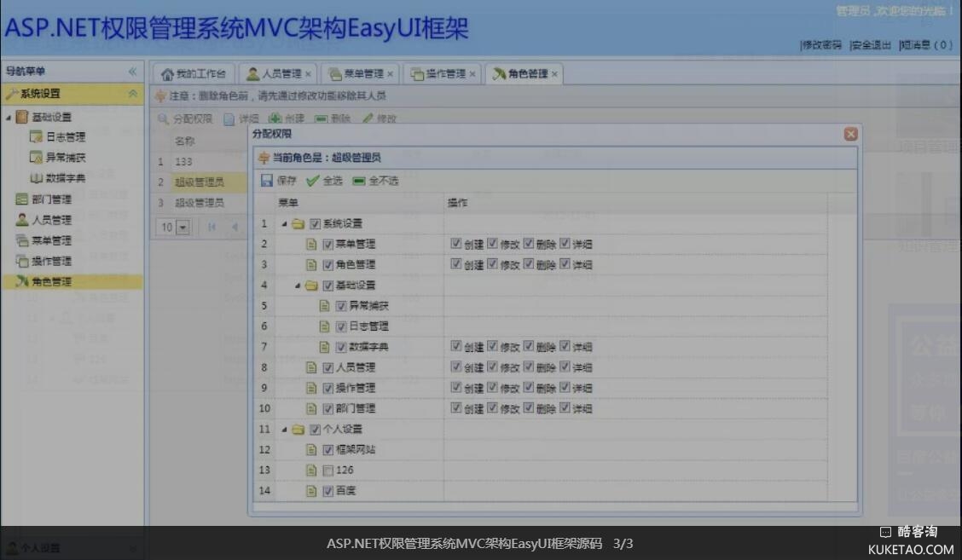The height and width of the screenshot is (560, 962).
Task: Click the page icon of the 百度 row
Action: (311, 491)
